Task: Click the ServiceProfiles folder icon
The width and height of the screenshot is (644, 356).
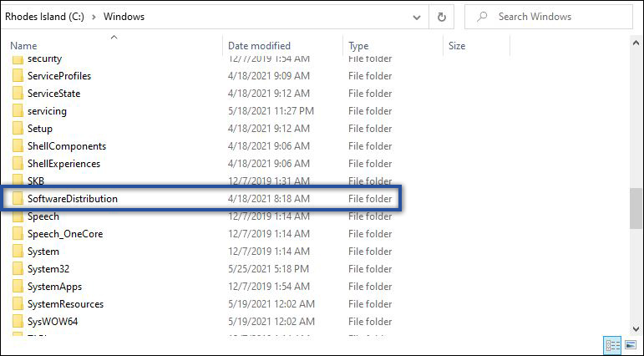Action: [x=18, y=76]
